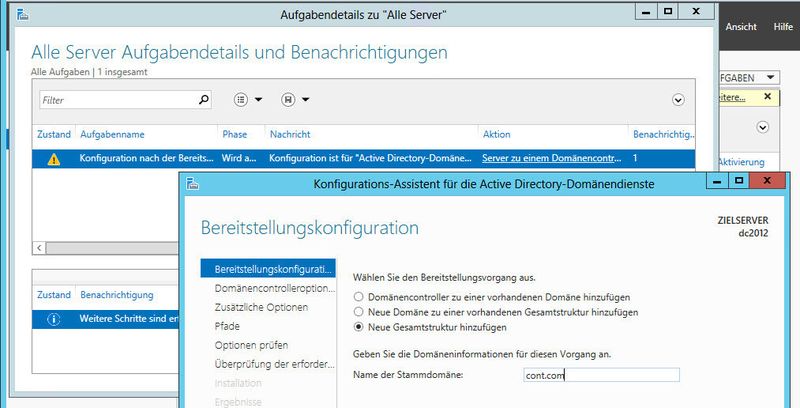Screen dimensions: 800x408
Task: Click the Konfigurations-Assistent window title icon
Action: [x=192, y=184]
